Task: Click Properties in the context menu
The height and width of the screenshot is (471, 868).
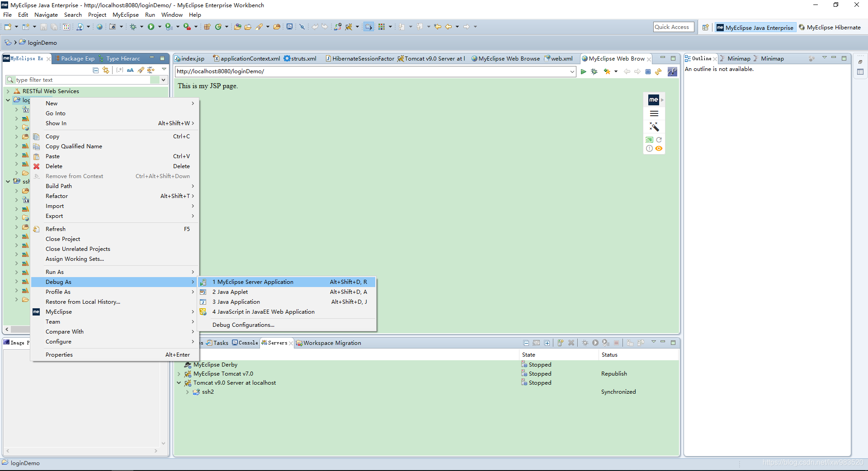Action: 115,355
